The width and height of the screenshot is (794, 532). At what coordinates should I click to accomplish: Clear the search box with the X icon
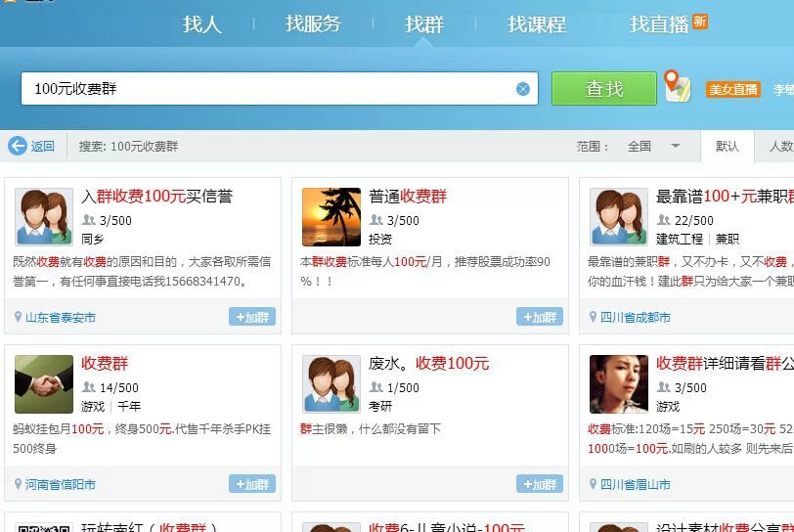(523, 89)
